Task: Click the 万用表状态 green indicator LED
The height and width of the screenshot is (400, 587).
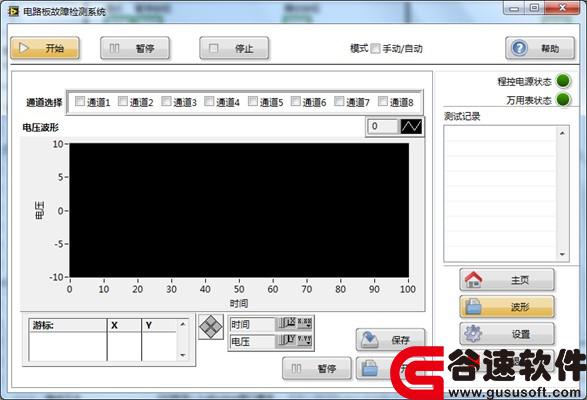Action: point(563,100)
